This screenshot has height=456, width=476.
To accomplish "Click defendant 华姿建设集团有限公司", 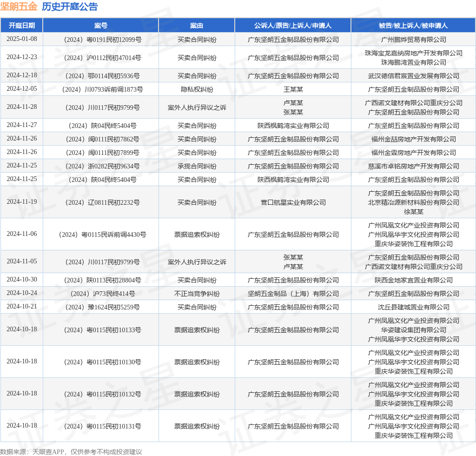I will click(413, 330).
